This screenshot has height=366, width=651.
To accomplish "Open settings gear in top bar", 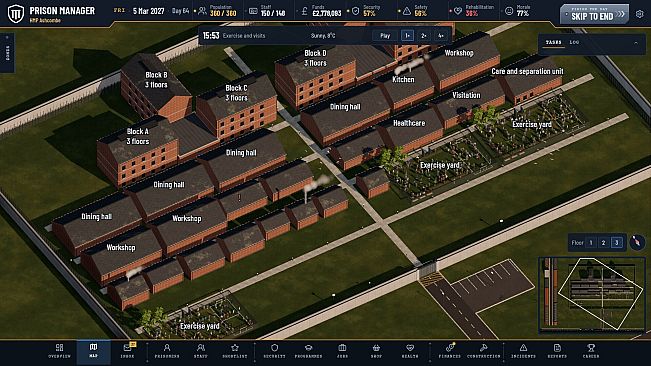I will click(640, 14).
